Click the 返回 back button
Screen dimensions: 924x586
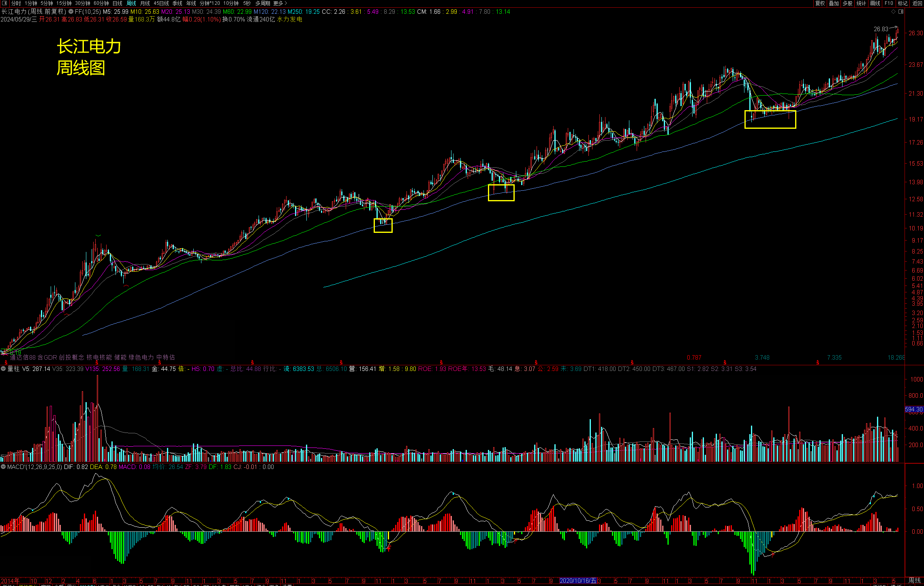(917, 3)
